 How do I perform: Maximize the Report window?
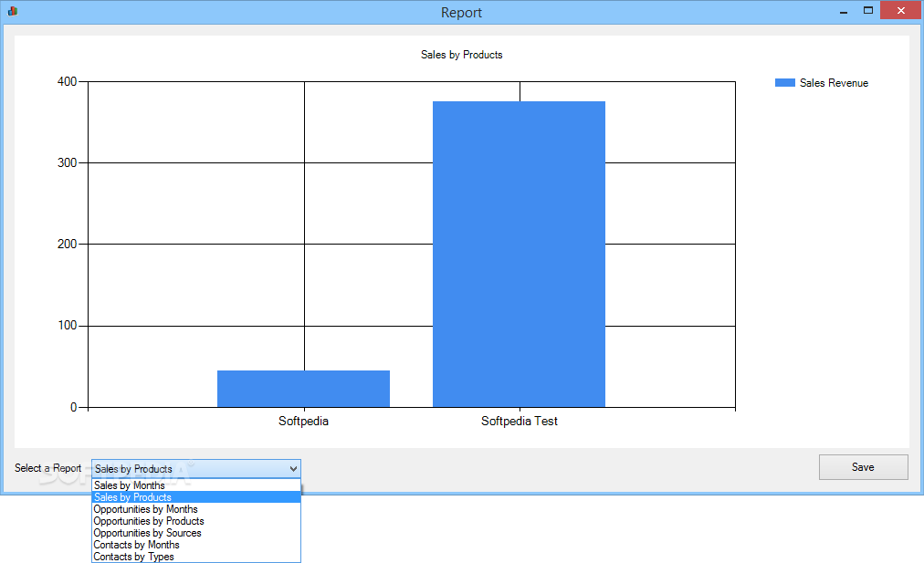tap(868, 11)
